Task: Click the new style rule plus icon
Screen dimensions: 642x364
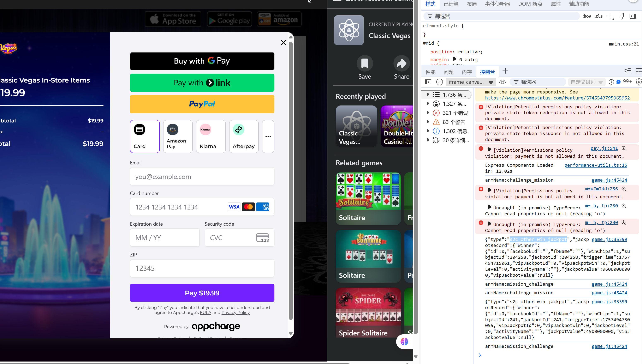Action: point(610,17)
